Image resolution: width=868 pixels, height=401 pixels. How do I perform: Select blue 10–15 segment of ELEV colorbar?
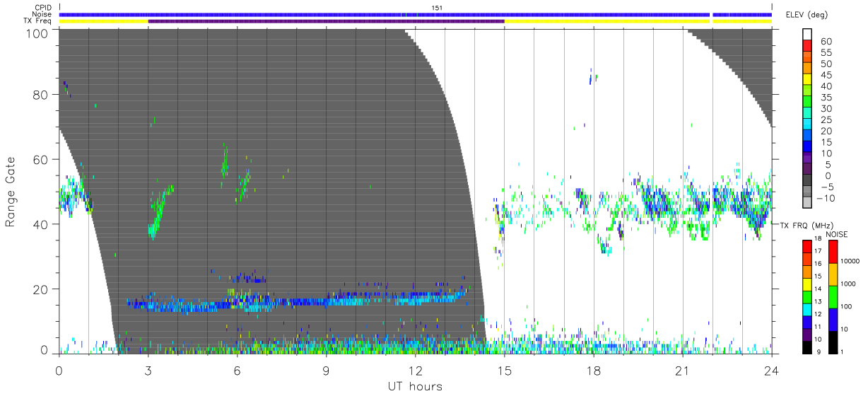point(808,148)
